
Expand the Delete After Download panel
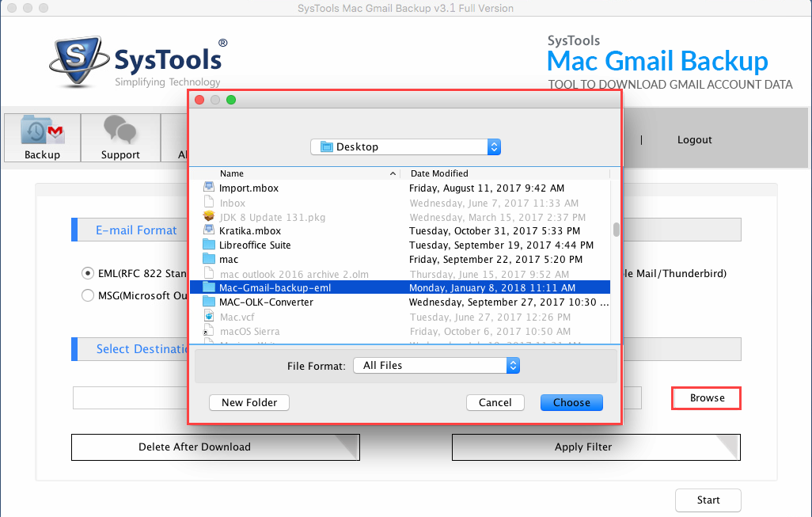pyautogui.click(x=215, y=447)
